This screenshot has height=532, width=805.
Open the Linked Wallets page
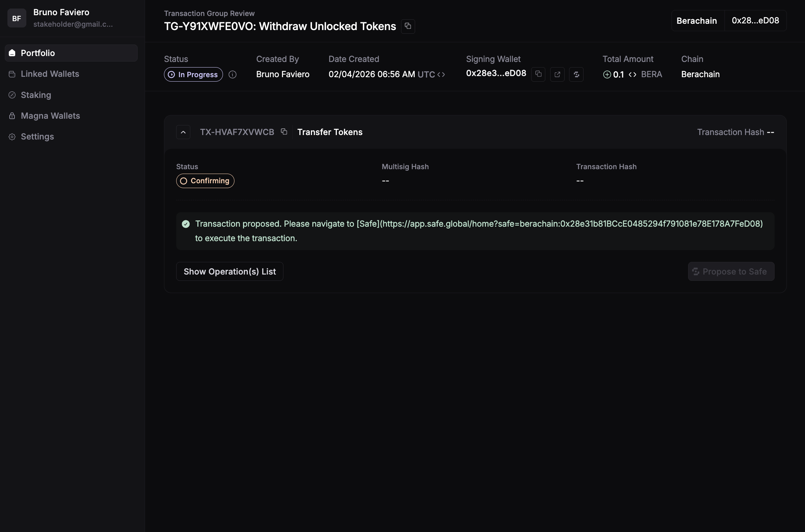coord(50,74)
